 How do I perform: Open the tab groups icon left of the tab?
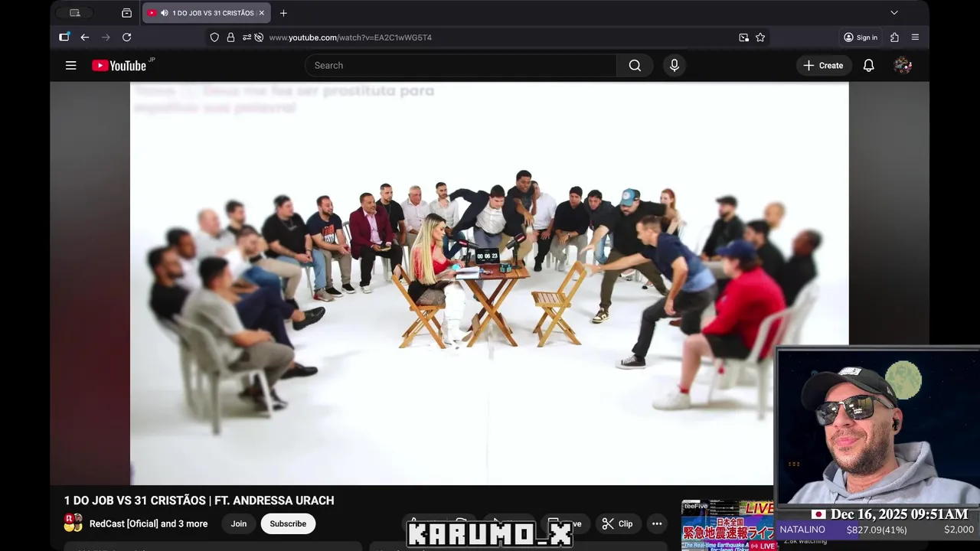click(126, 13)
